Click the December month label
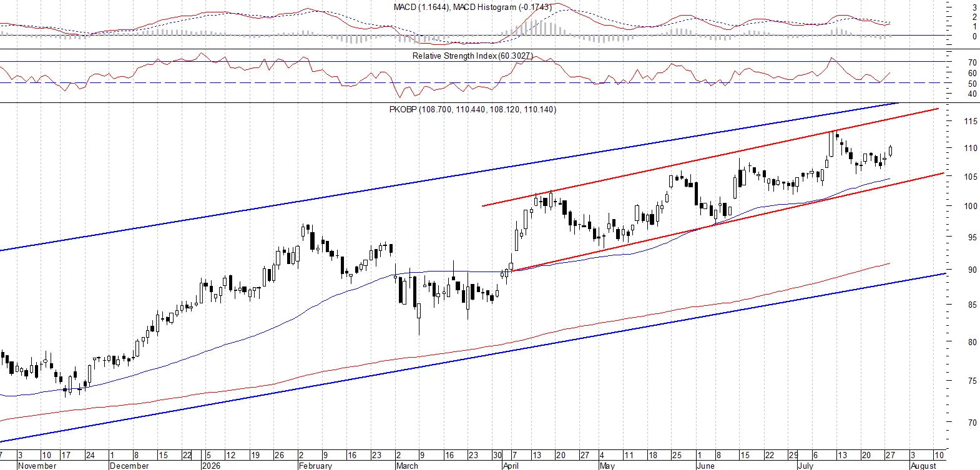980x470 pixels. coord(129,466)
